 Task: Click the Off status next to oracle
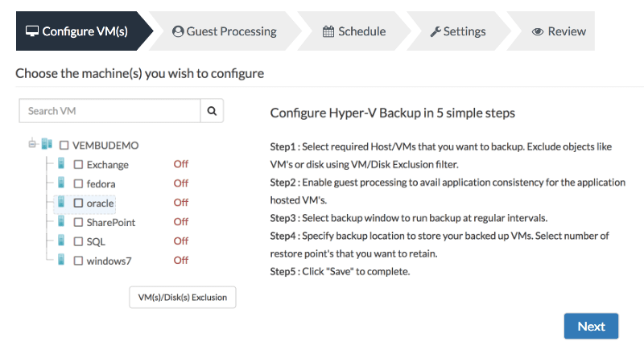(x=180, y=203)
